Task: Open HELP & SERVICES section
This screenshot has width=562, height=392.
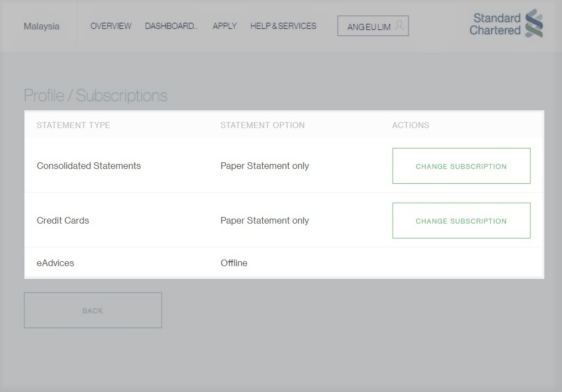Action: (283, 26)
